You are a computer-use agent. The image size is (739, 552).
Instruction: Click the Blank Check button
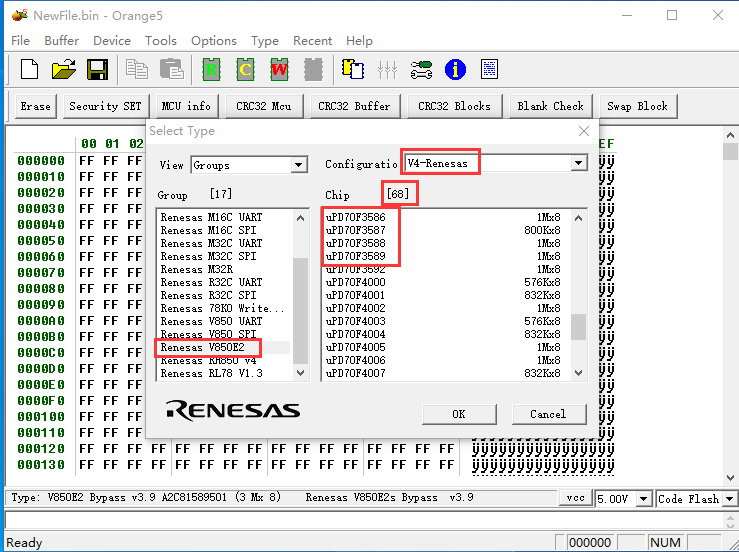click(550, 107)
